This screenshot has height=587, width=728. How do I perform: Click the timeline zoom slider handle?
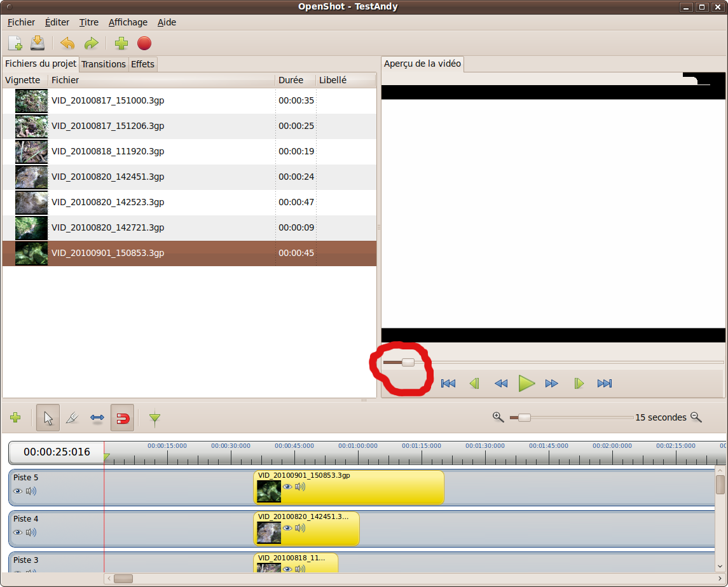coord(524,417)
